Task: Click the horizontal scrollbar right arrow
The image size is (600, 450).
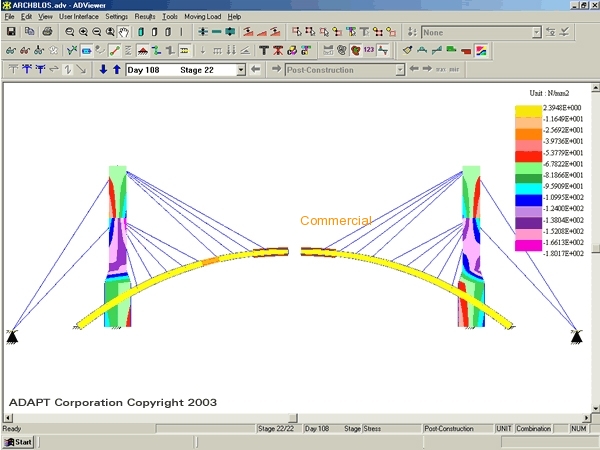Action: [x=587, y=418]
